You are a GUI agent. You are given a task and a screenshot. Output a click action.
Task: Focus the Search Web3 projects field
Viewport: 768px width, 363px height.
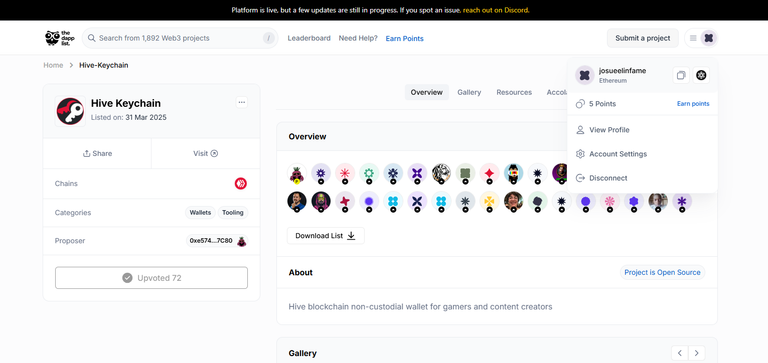click(180, 38)
